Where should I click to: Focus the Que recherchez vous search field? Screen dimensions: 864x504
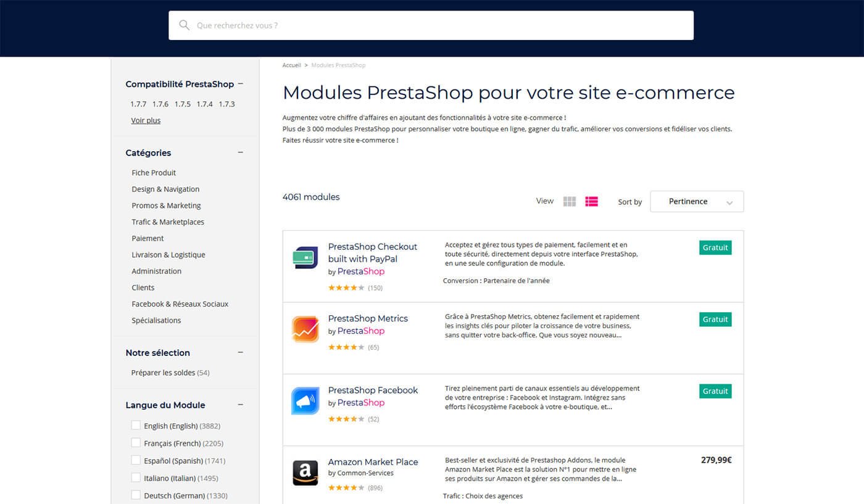click(x=431, y=25)
